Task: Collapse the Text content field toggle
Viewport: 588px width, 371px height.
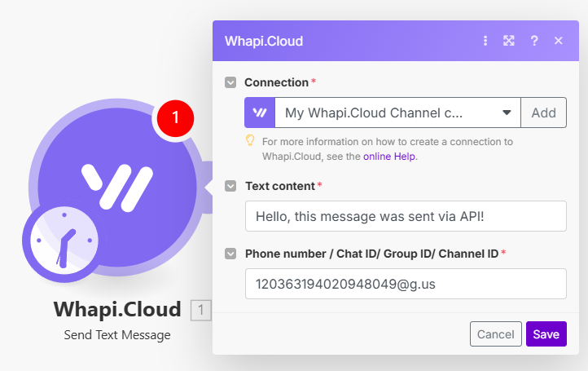Action: pos(230,186)
